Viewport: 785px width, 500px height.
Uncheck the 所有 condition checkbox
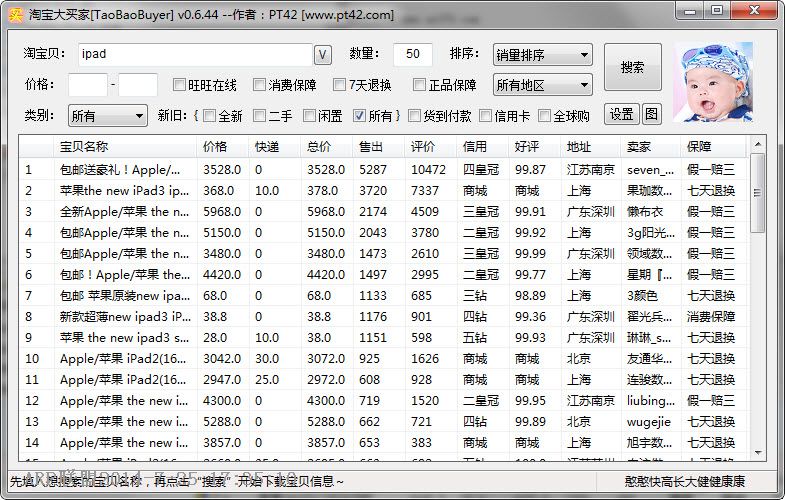(x=360, y=116)
